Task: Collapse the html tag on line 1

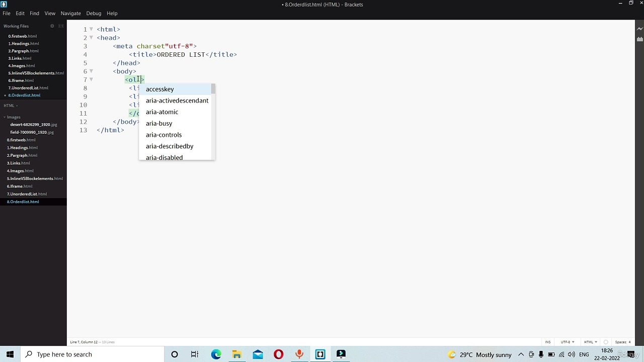Action: tap(91, 29)
